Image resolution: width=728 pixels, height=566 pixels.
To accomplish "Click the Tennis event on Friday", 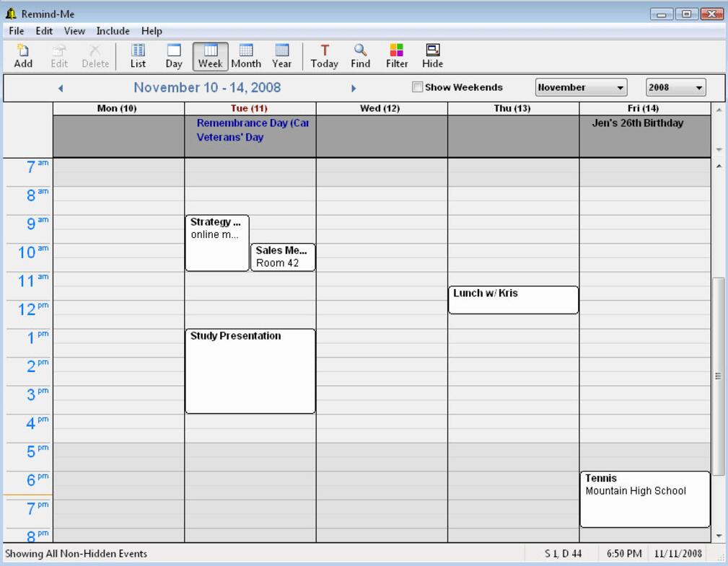I will (x=644, y=500).
